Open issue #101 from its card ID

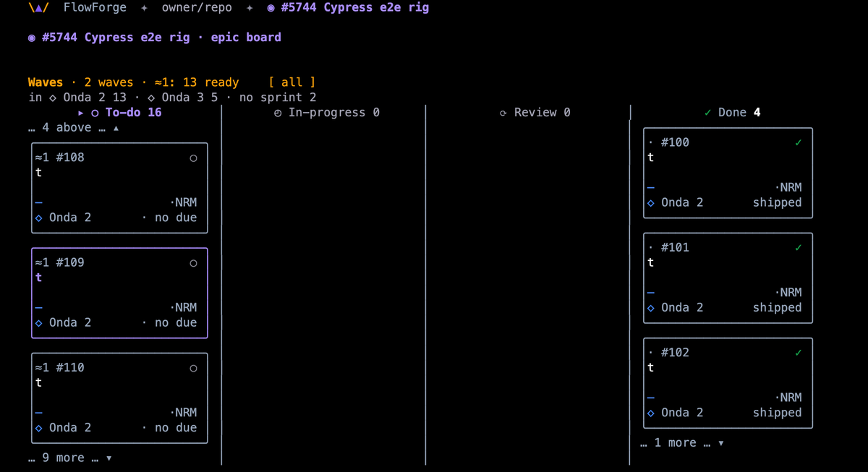point(675,248)
